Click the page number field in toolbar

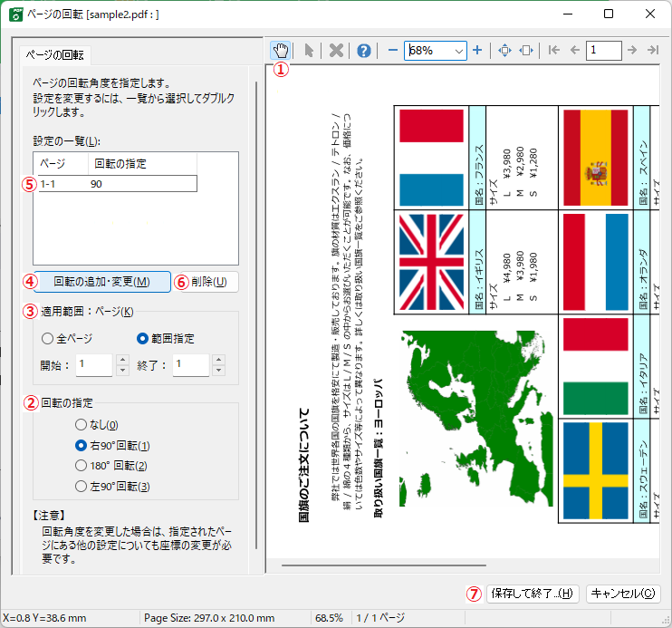pos(603,51)
